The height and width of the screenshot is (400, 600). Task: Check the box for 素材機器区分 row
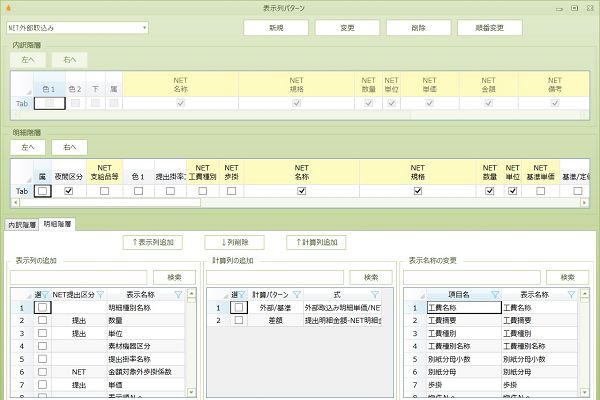point(42,346)
